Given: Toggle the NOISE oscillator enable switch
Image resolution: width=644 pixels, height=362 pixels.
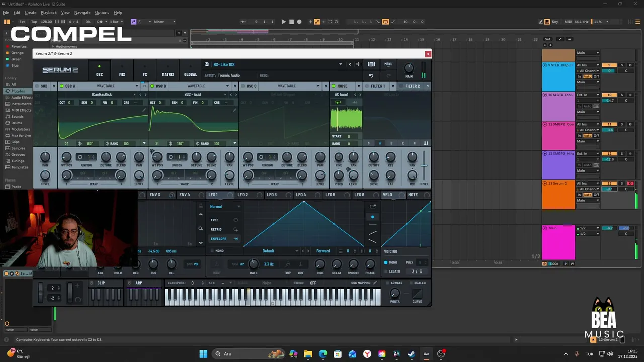Looking at the screenshot, I should [x=334, y=86].
